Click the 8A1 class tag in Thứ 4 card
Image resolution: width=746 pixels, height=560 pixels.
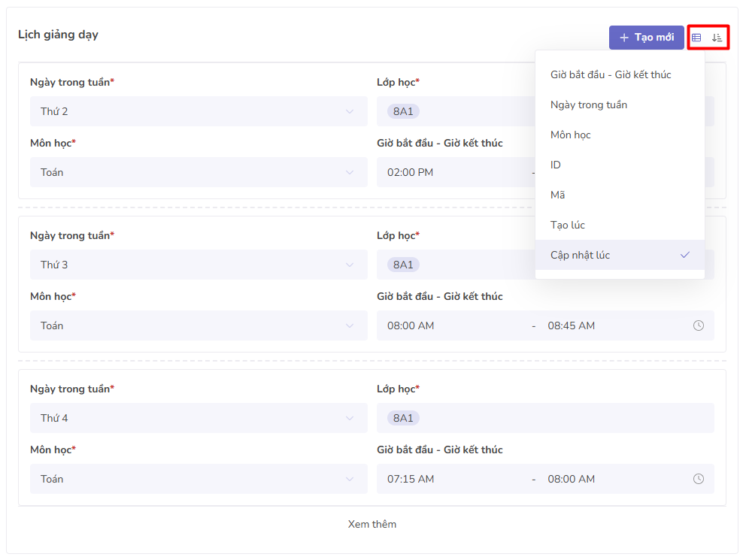click(x=403, y=418)
